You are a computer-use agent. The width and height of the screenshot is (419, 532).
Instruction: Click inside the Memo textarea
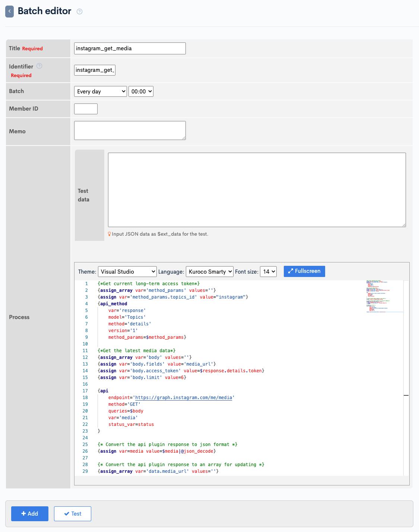pos(130,130)
